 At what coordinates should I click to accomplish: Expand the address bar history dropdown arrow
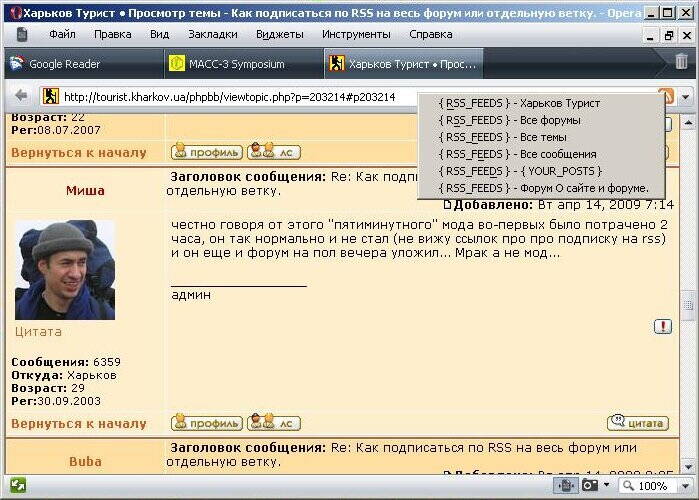(x=686, y=97)
